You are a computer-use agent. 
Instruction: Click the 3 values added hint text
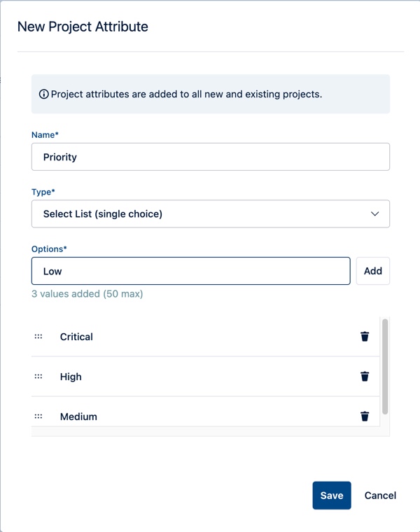pos(87,294)
